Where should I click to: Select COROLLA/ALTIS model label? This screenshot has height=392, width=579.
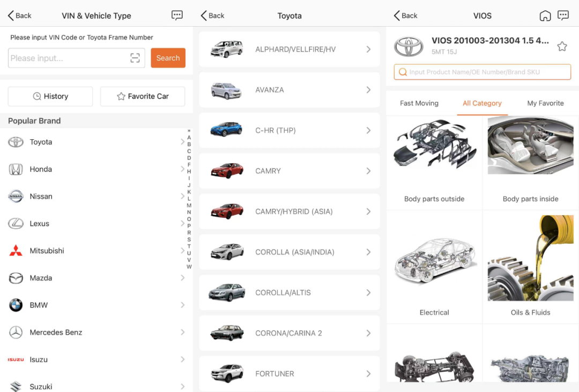283,293
